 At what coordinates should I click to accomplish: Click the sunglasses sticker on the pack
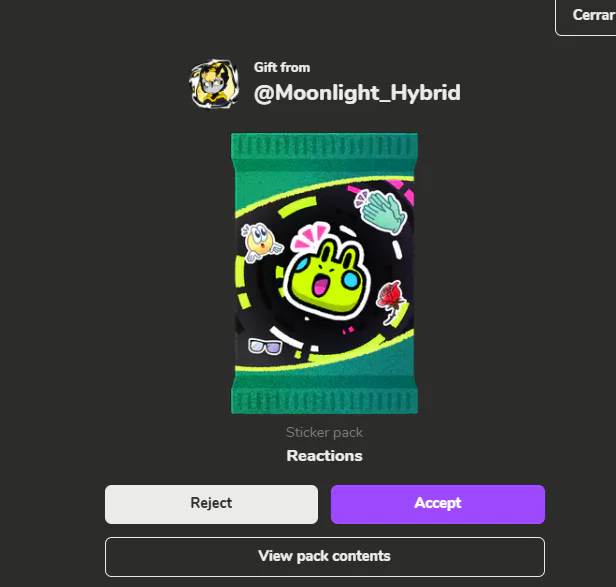click(265, 346)
